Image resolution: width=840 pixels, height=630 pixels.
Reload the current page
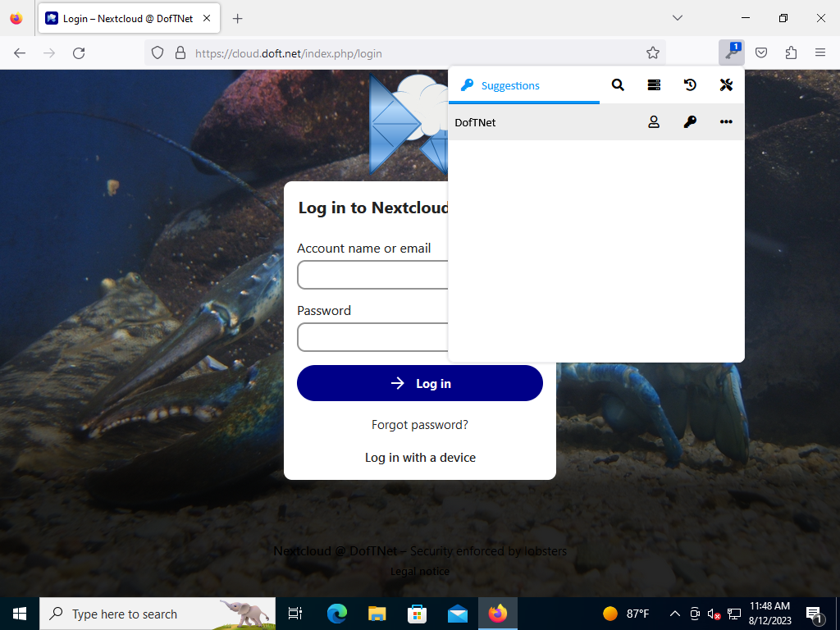tap(79, 52)
